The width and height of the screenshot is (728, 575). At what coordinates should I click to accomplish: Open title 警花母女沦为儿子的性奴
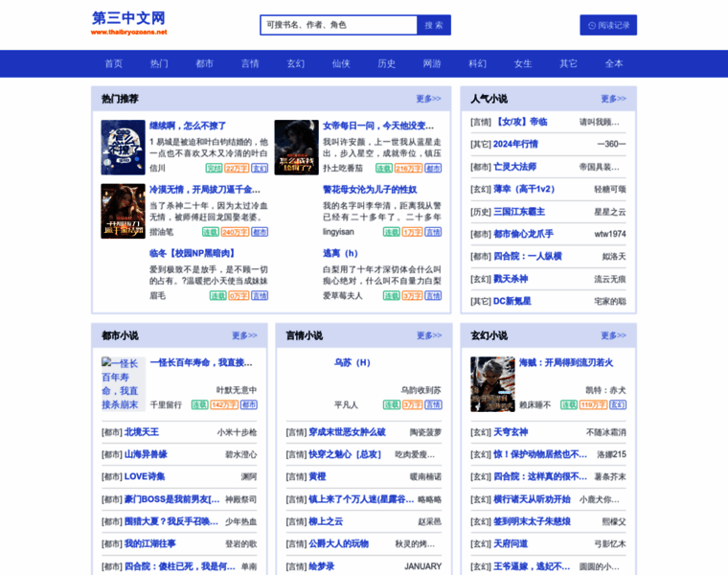[x=370, y=190]
